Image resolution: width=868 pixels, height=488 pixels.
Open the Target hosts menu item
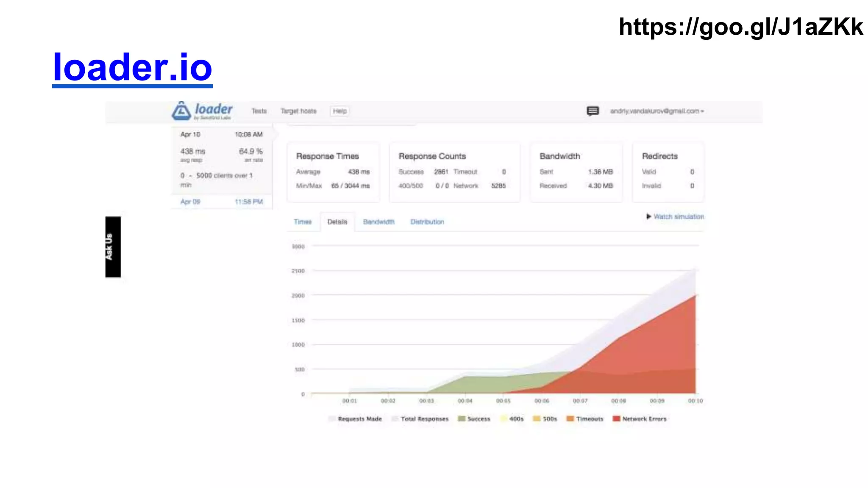coord(298,111)
